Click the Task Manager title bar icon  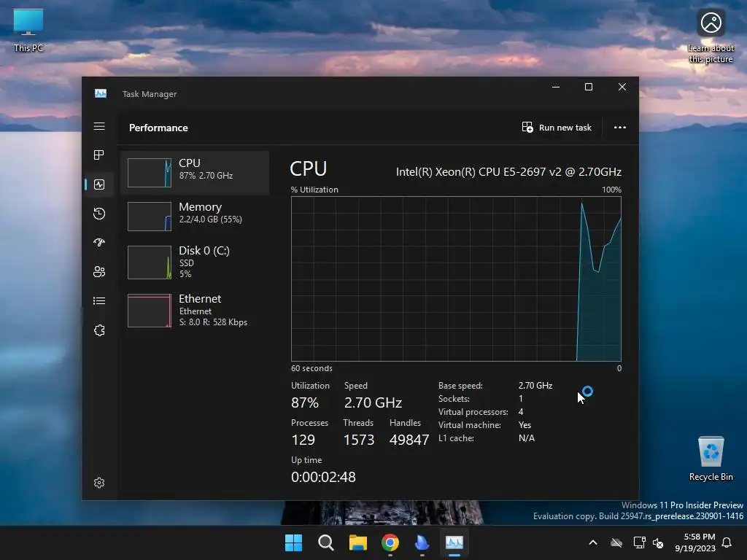coord(101,94)
